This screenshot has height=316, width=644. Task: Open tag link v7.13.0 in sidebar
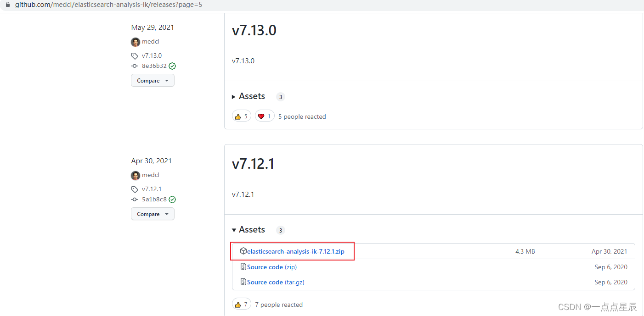(152, 56)
